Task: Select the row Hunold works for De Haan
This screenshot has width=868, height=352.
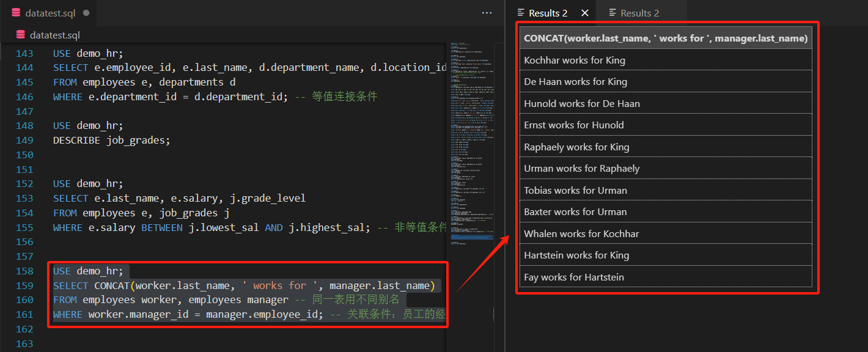Action: 666,103
